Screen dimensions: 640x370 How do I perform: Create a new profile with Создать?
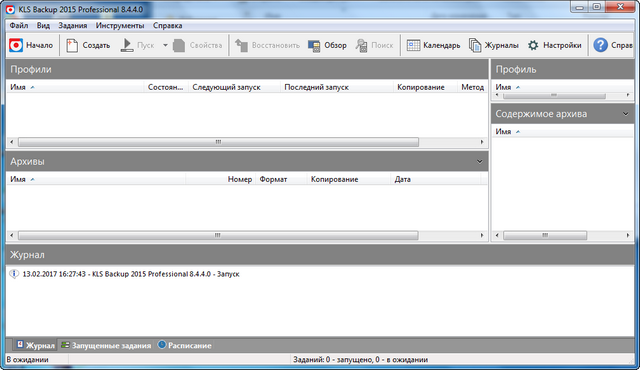[x=88, y=45]
